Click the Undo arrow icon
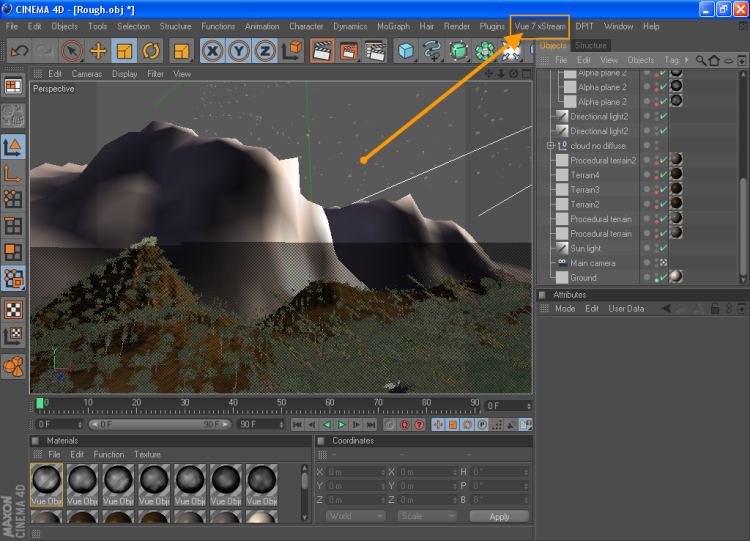Image resolution: width=750 pixels, height=541 pixels. point(19,51)
